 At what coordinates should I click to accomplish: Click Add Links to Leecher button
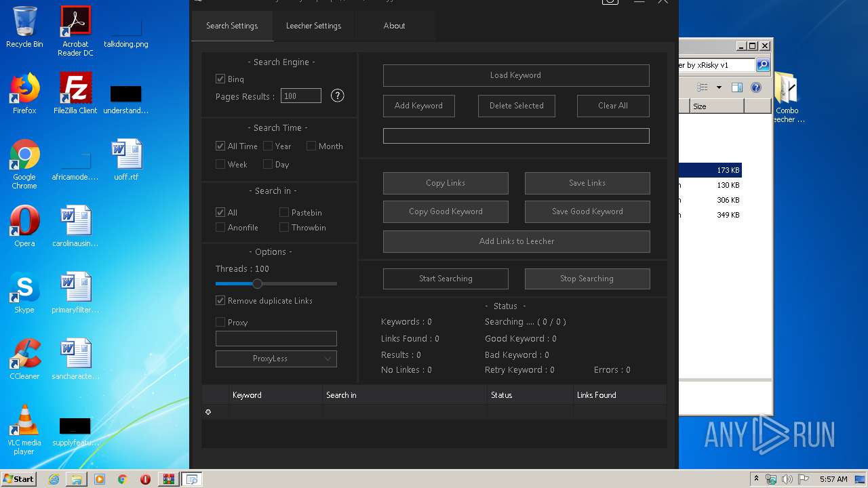[x=517, y=241]
